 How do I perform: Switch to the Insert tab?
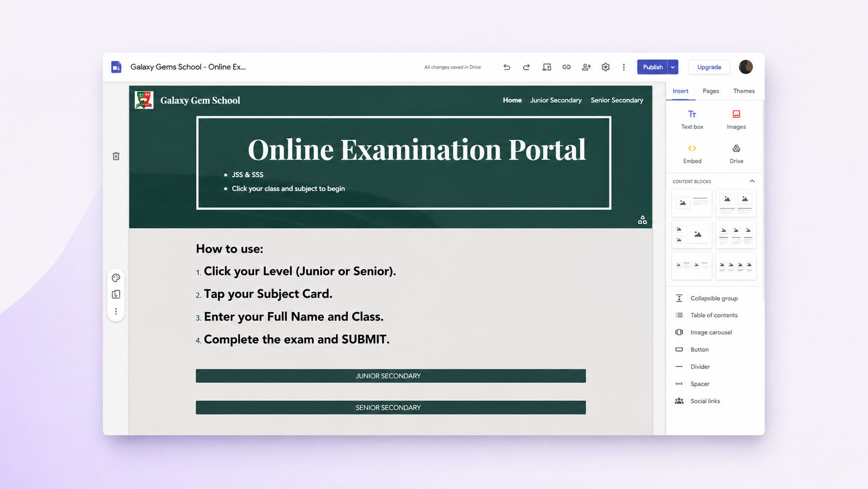680,91
